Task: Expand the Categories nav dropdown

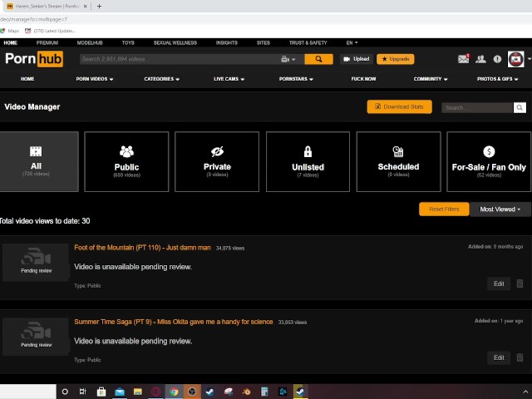Action: (x=161, y=79)
